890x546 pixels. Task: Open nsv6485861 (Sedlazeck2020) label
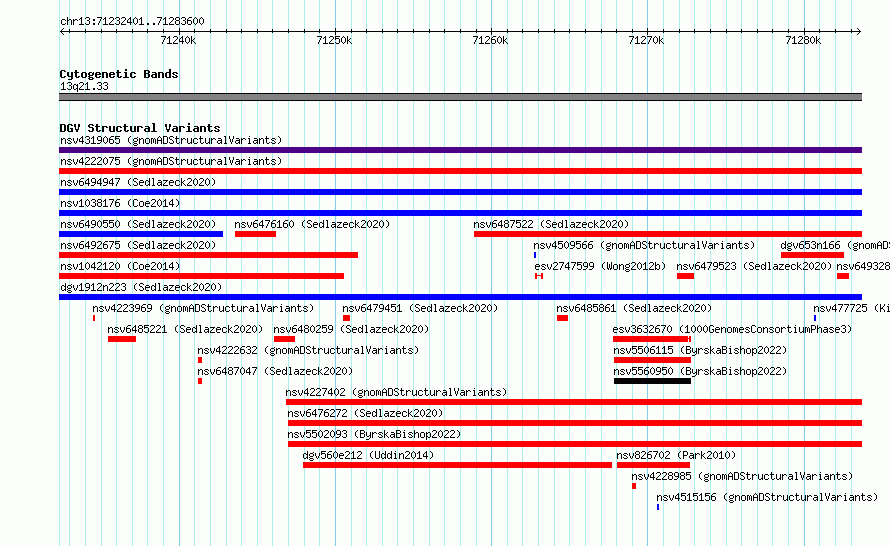[634, 308]
